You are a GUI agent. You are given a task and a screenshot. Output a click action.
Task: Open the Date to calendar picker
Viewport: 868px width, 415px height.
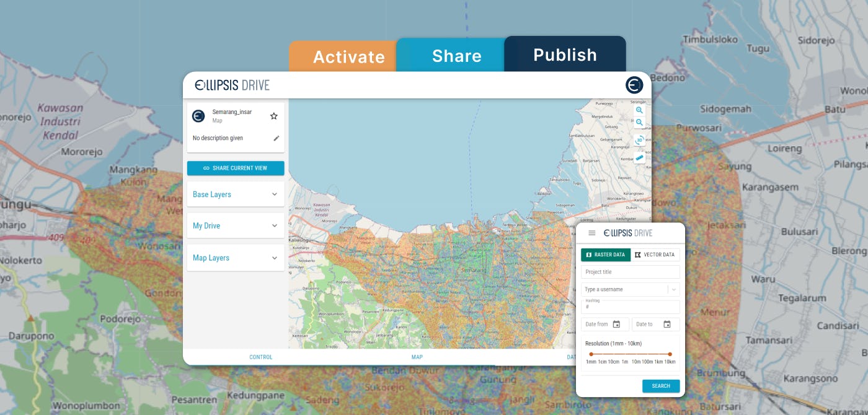click(x=667, y=324)
